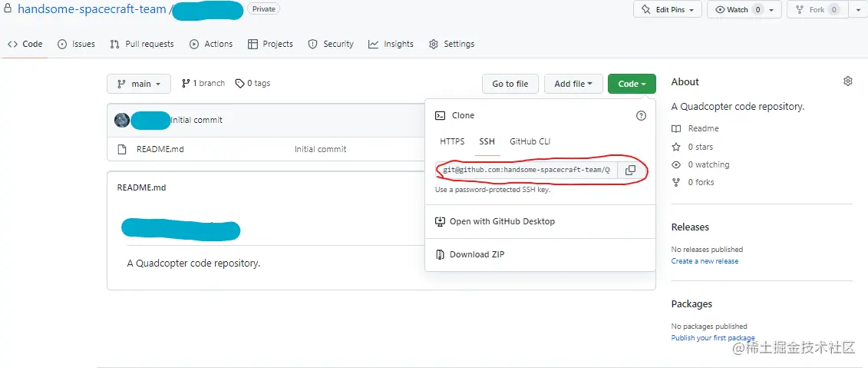Open the Issues tab
The height and width of the screenshot is (368, 868).
click(77, 44)
